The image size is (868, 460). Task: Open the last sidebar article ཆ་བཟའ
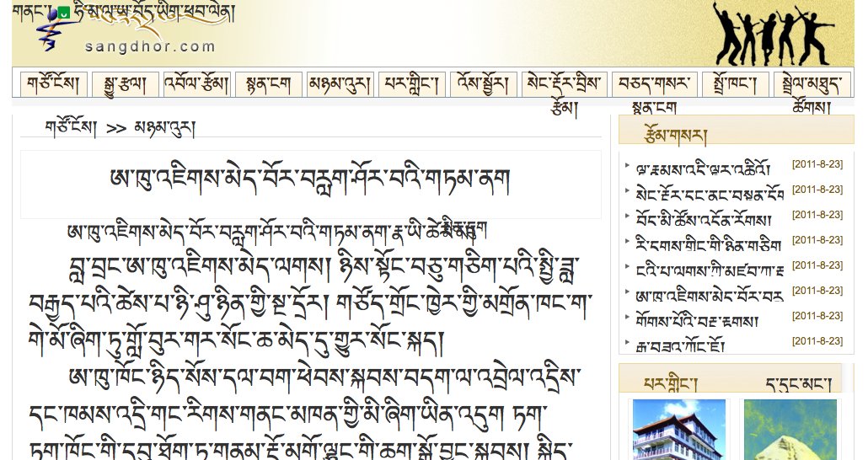[x=691, y=344]
